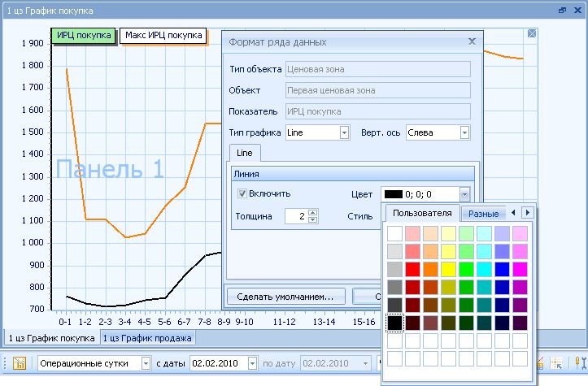
Task: Pick the bright red color swatch
Action: point(412,269)
